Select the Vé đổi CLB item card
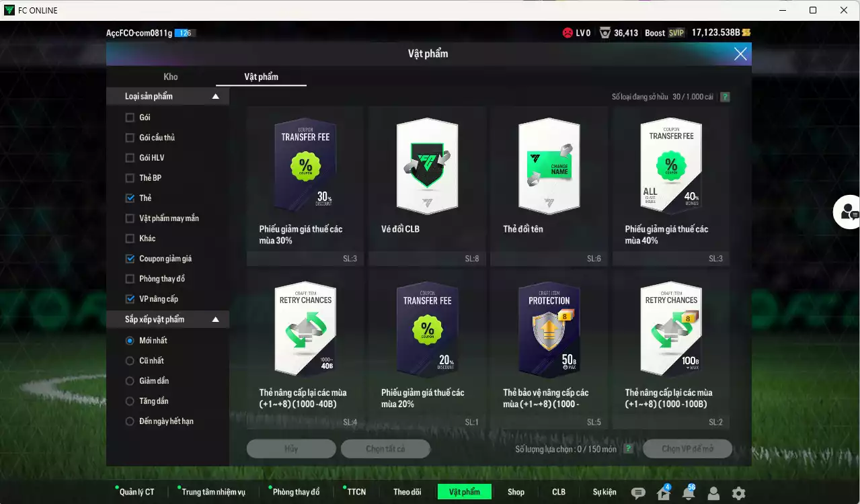Image resolution: width=860 pixels, height=504 pixels. 427,181
